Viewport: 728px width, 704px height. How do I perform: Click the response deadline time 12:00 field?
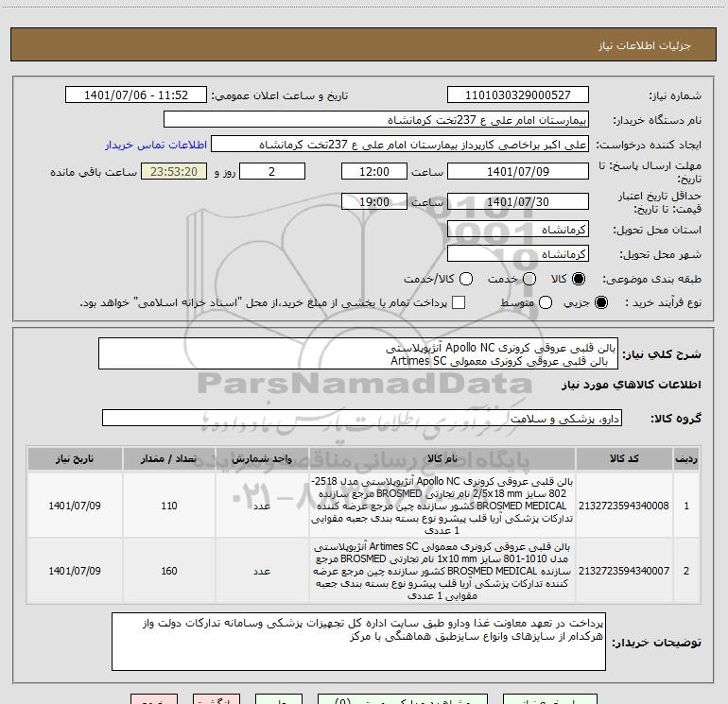coord(374,172)
